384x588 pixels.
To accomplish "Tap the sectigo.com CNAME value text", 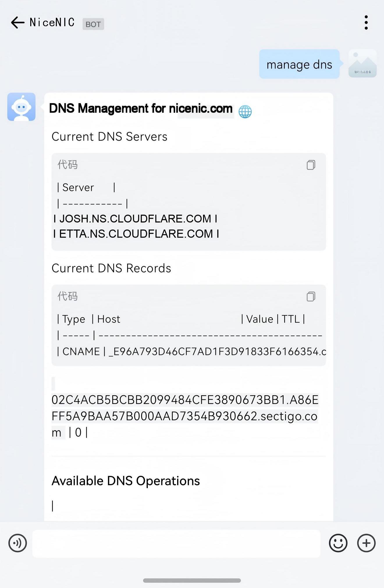I will 185,416.
